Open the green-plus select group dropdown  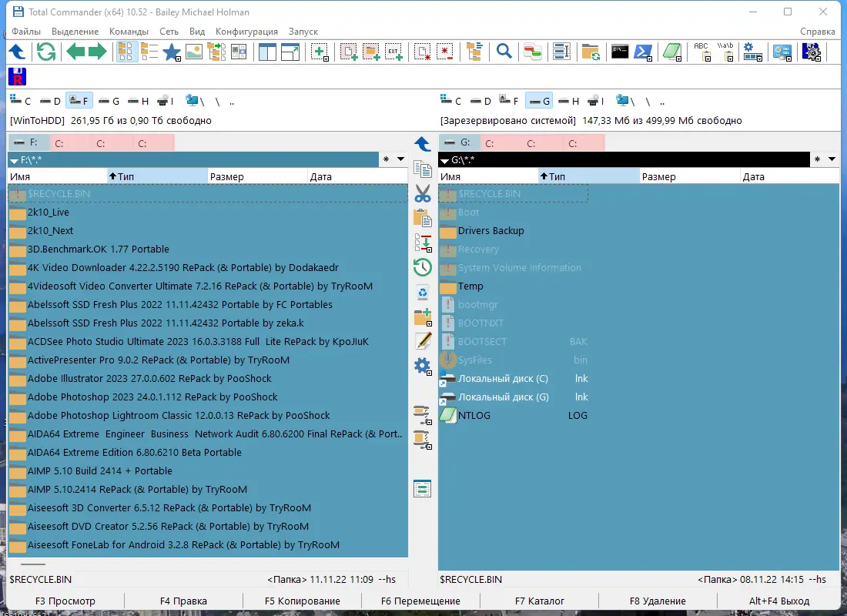coord(320,52)
